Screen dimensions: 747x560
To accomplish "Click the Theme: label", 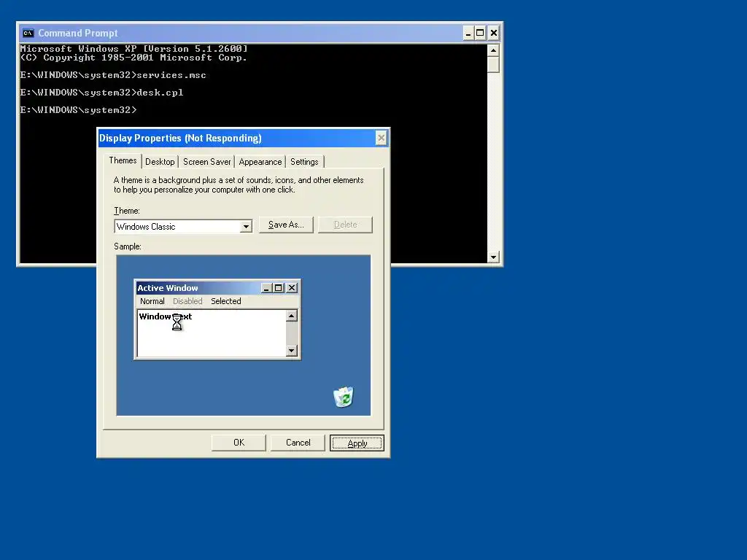I will pyautogui.click(x=127, y=211).
